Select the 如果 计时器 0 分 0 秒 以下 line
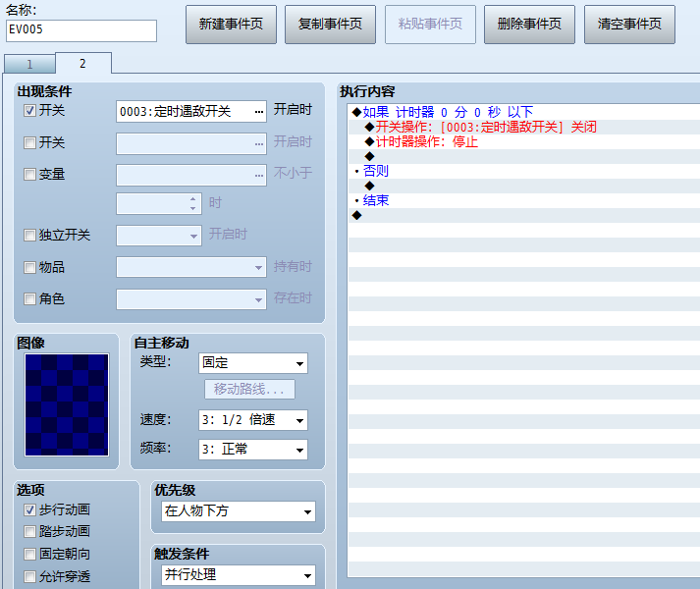The width and height of the screenshot is (700, 589). (x=524, y=112)
